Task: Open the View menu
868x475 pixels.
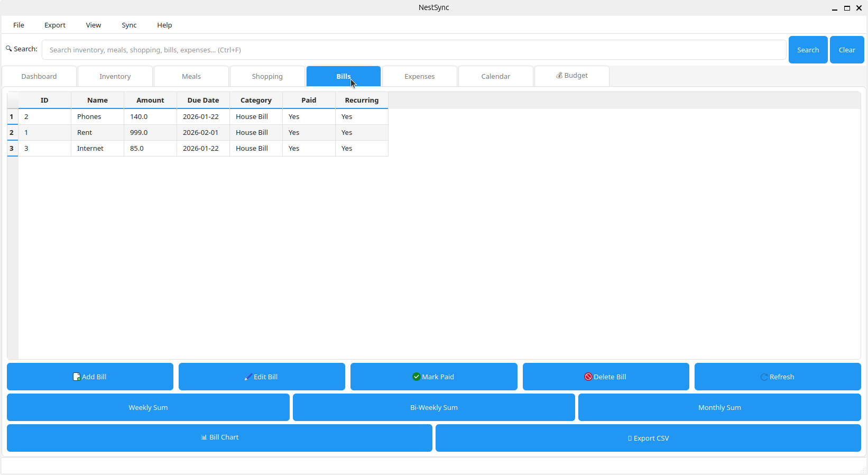Action: click(x=94, y=25)
